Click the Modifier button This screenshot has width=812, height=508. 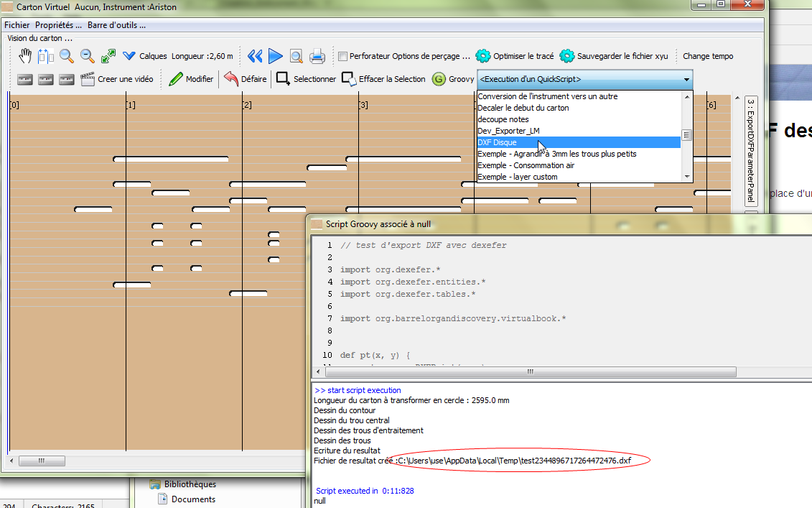click(x=191, y=79)
